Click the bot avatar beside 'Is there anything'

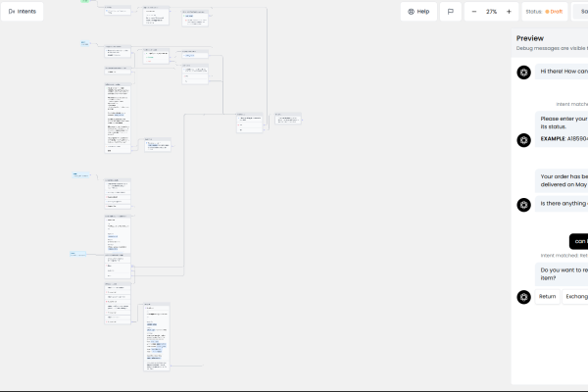(523, 205)
